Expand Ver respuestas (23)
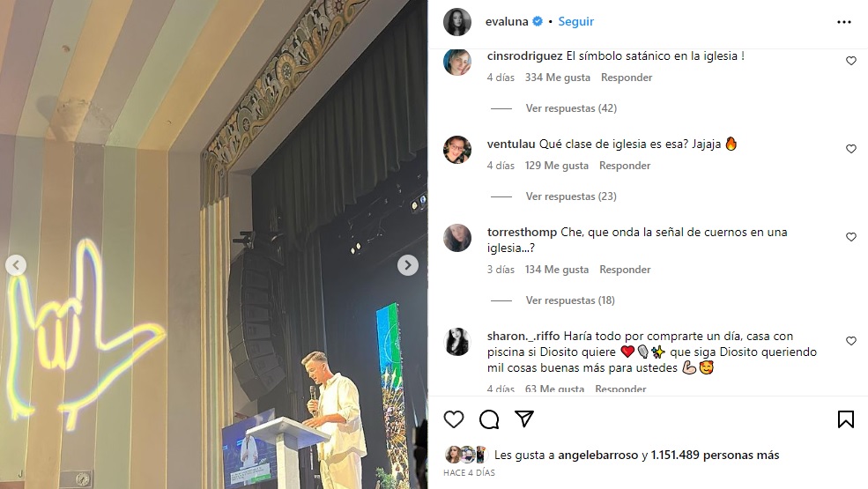The height and width of the screenshot is (489, 868). point(571,196)
